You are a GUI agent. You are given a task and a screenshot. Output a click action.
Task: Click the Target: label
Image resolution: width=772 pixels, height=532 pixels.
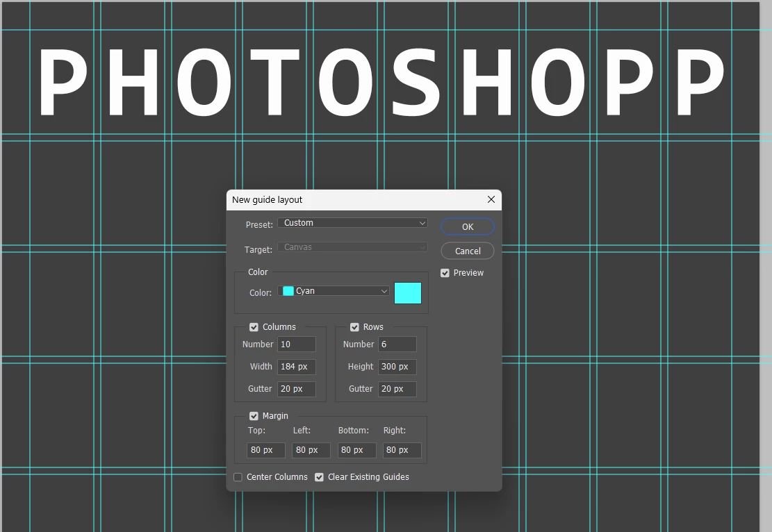pyautogui.click(x=258, y=250)
